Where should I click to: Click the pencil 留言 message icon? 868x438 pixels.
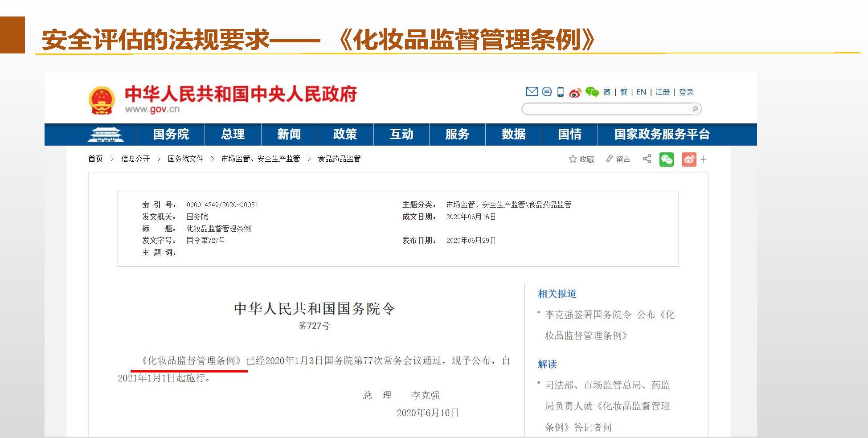(609, 159)
